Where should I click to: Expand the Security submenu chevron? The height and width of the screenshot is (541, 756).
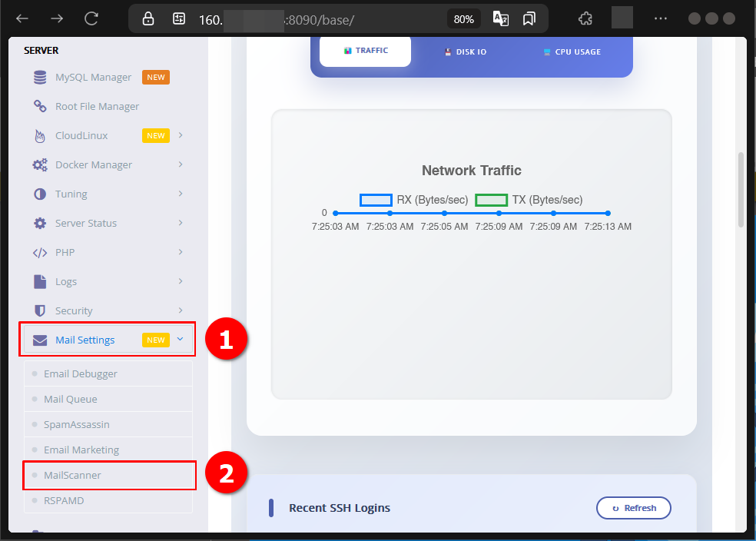[x=181, y=310]
